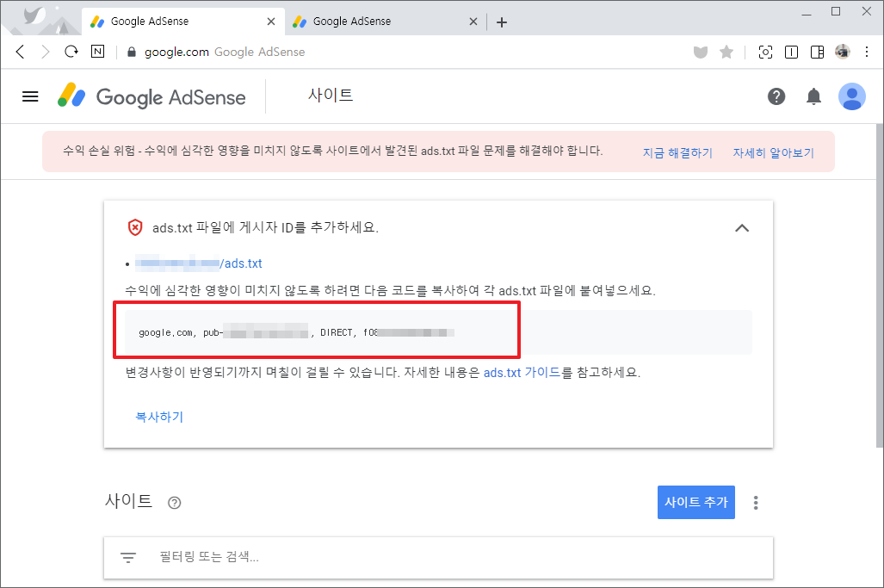Open the browser profile avatar
Screen dimensions: 884x588
click(843, 52)
